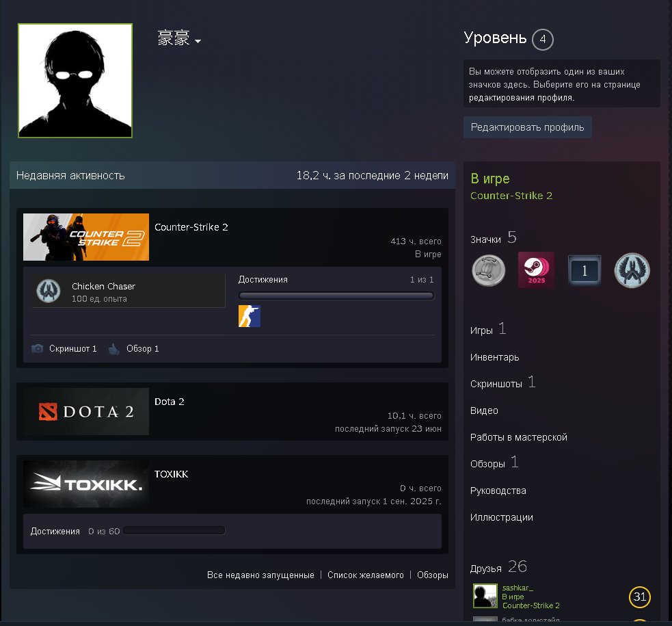Open Обзоры 1 in the sidebar
This screenshot has width=672, height=626.
point(494,463)
